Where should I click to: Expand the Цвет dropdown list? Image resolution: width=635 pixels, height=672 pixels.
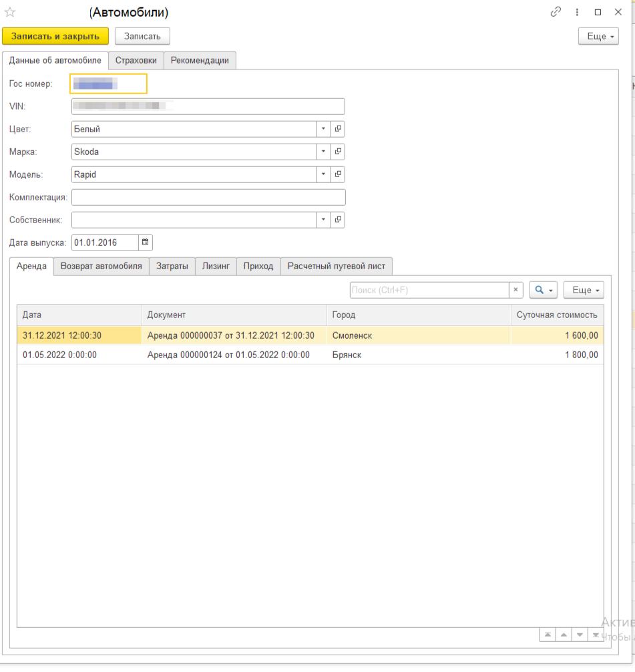(323, 129)
